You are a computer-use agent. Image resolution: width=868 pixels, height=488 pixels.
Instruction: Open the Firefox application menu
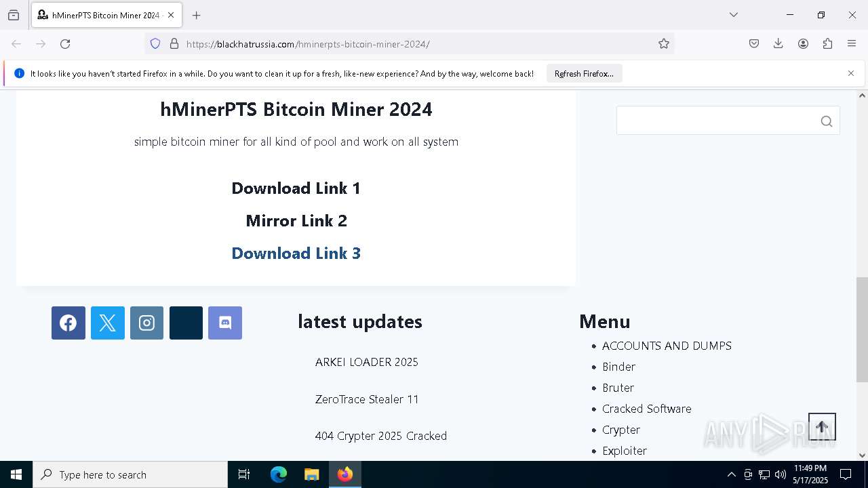852,44
